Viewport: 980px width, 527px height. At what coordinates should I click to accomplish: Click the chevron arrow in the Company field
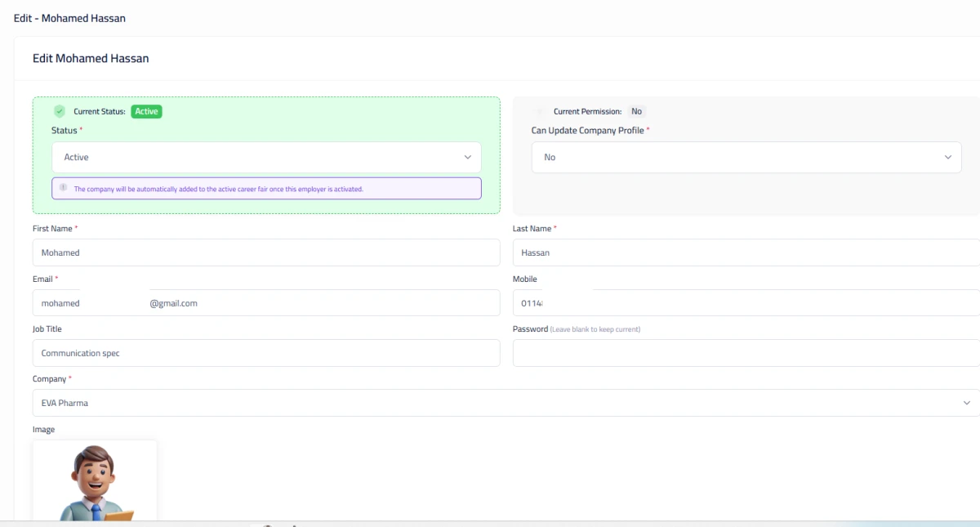pos(967,403)
